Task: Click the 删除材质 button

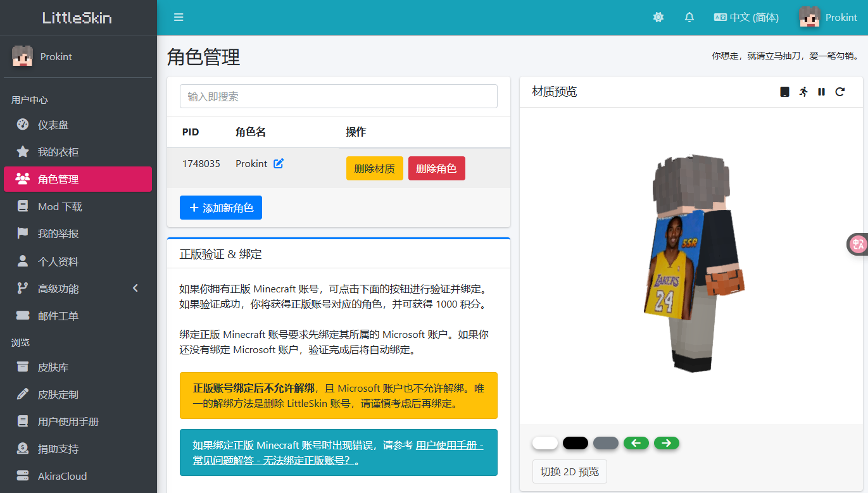Action: click(x=375, y=168)
